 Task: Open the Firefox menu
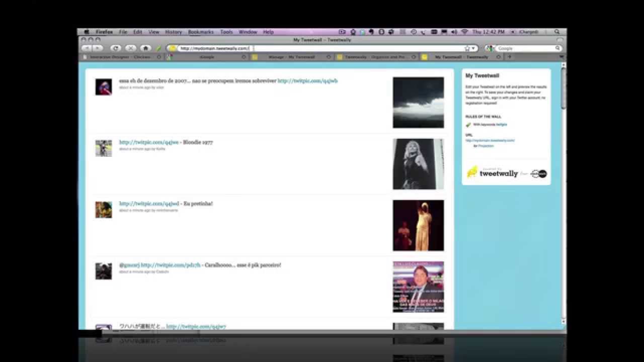[105, 32]
